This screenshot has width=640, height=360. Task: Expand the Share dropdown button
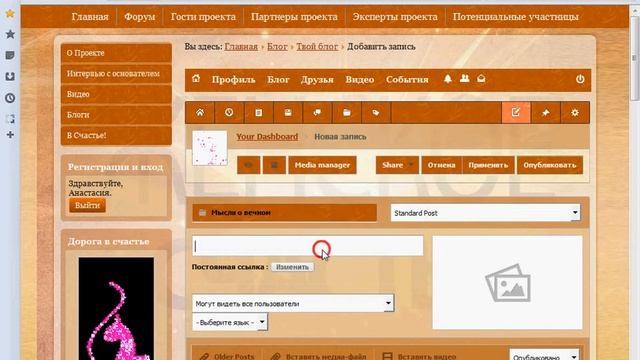397,165
